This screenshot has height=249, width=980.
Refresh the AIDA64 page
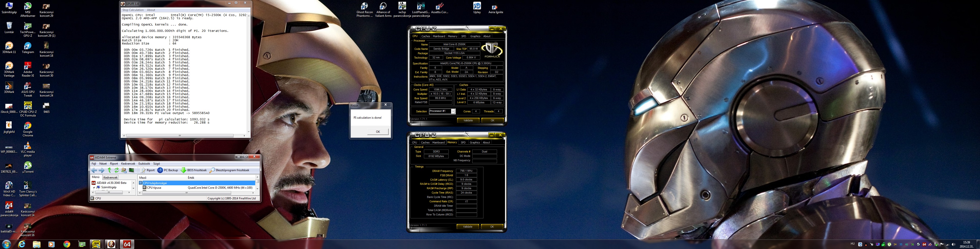point(117,170)
